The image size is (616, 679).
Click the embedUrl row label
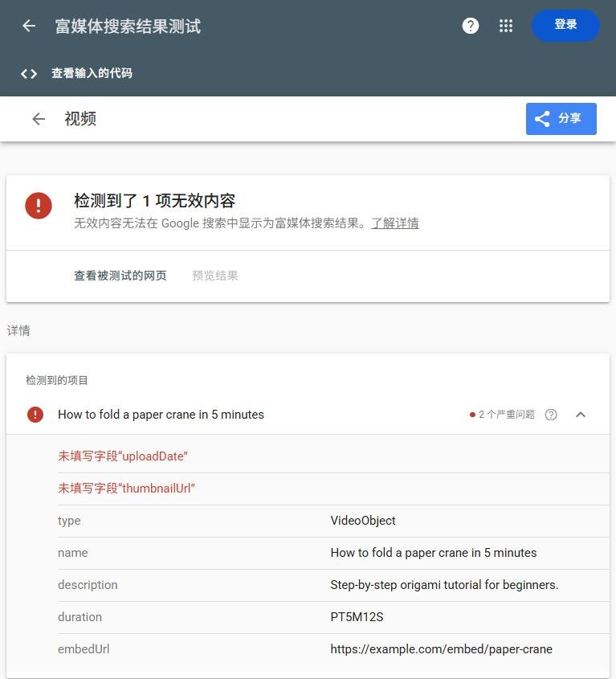84,648
